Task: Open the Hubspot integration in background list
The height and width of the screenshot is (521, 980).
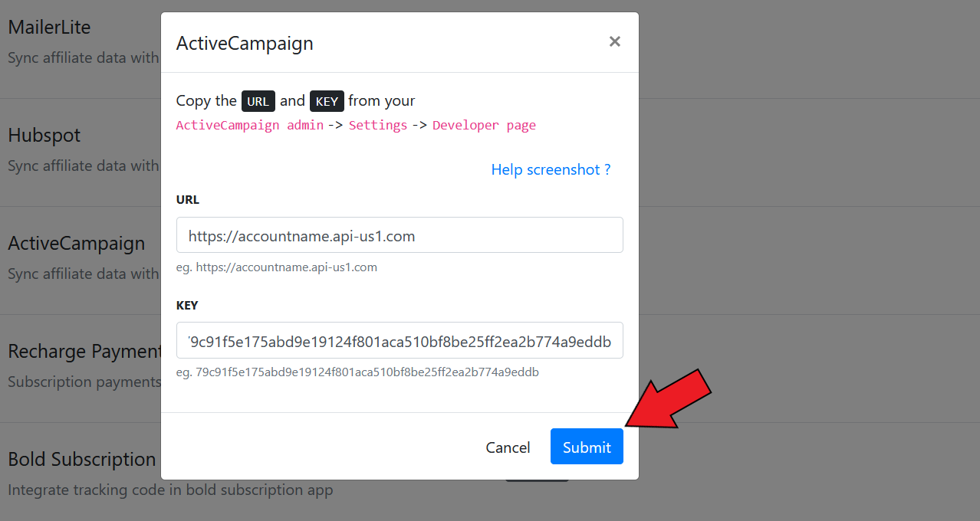Action: point(44,135)
